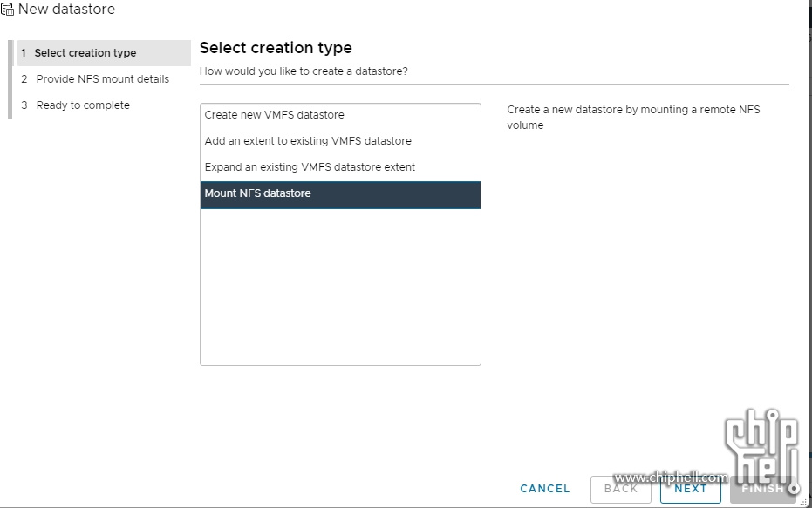Image resolution: width=812 pixels, height=508 pixels.
Task: Click the BACK button
Action: (620, 490)
